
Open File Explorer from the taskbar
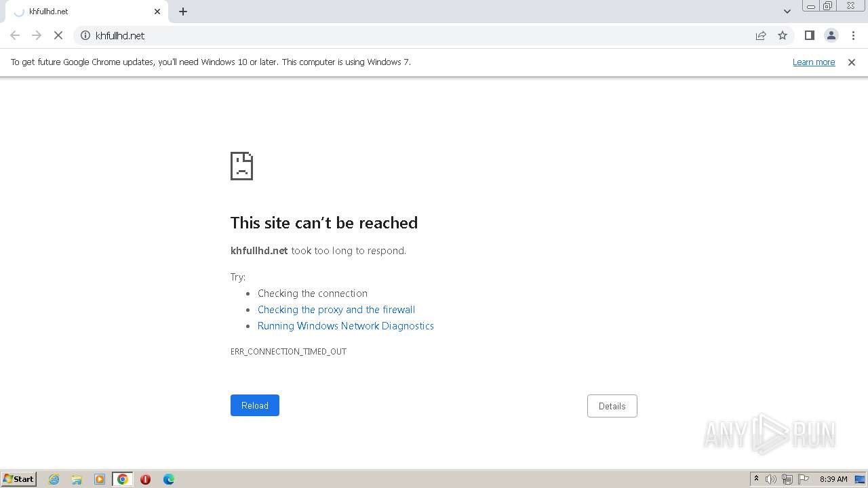[x=77, y=479]
